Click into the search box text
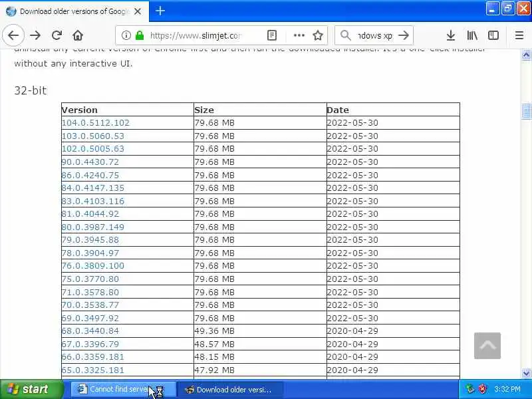 click(374, 35)
